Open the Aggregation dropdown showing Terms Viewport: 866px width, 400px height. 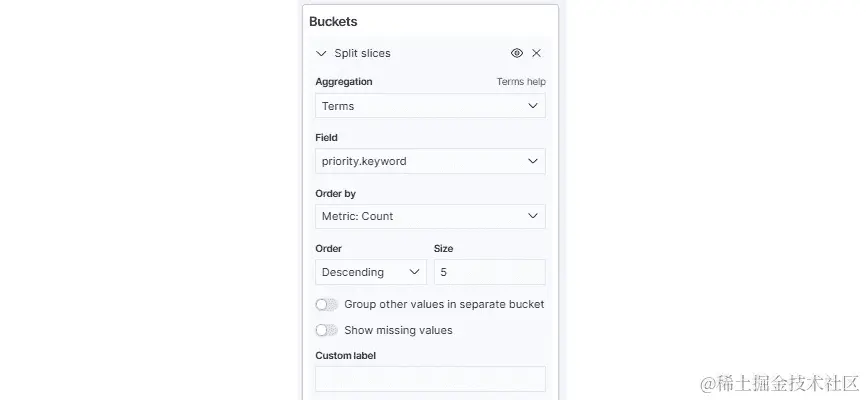tap(430, 106)
